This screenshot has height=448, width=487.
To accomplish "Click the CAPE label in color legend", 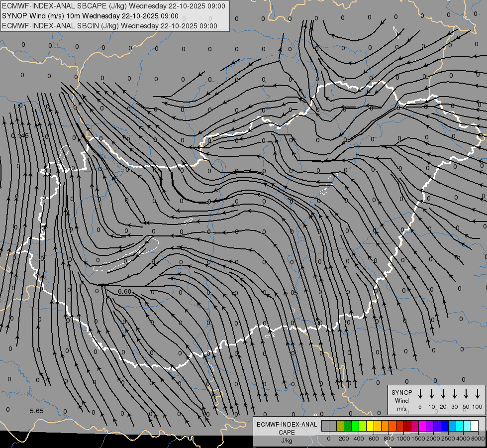I will click(x=287, y=433).
